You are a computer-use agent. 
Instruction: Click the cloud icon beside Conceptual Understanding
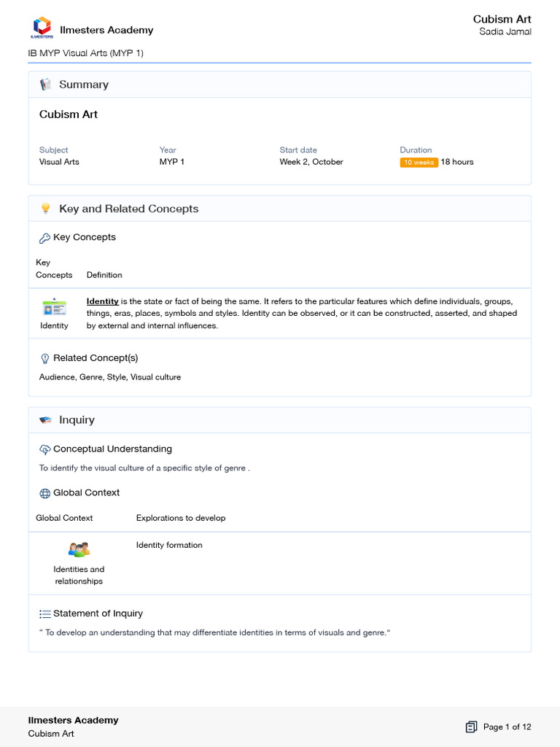[x=44, y=449]
